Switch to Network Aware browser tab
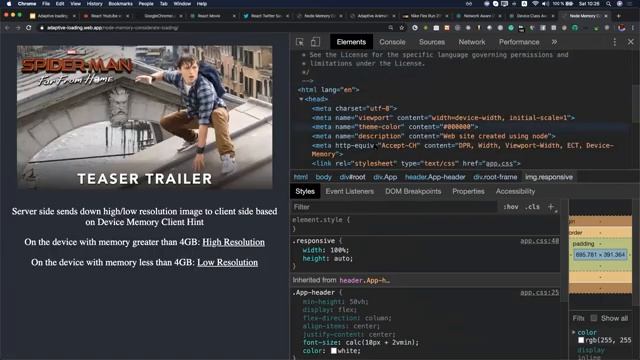Image resolution: width=640 pixels, height=360 pixels. click(478, 16)
